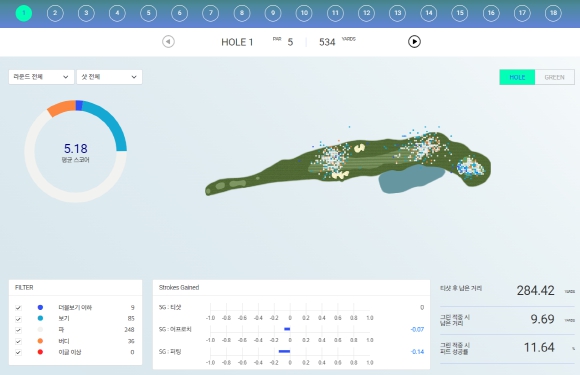Disable the 버디 filter checkbox

18,341
